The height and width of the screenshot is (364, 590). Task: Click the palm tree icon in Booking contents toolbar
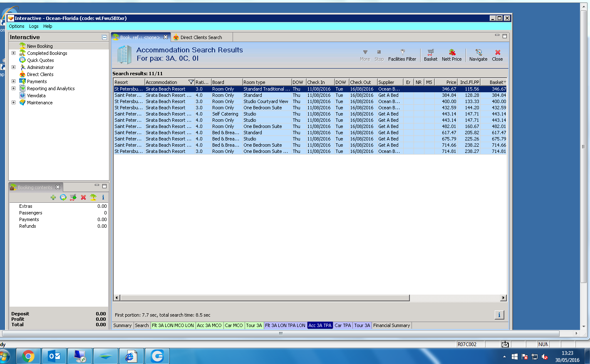coord(93,197)
